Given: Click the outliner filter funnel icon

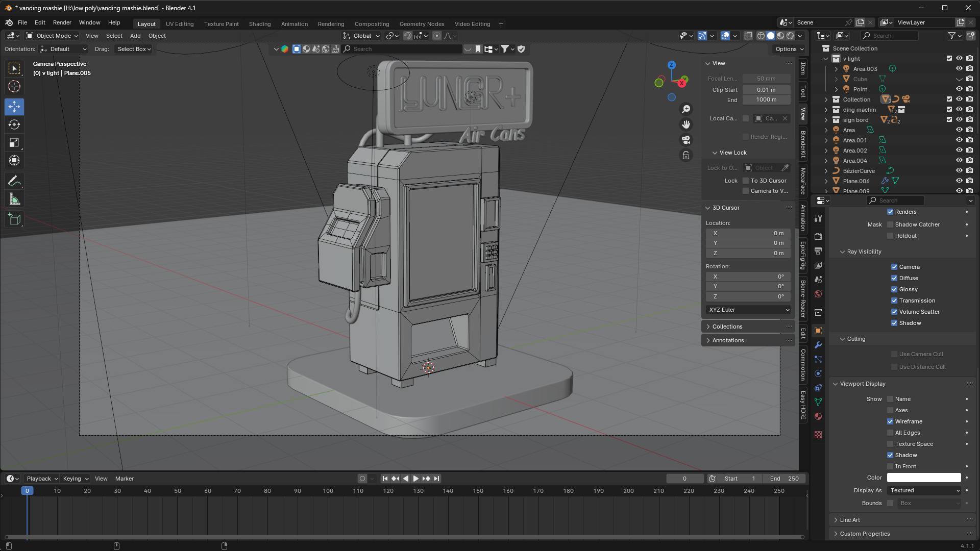Looking at the screenshot, I should point(952,36).
